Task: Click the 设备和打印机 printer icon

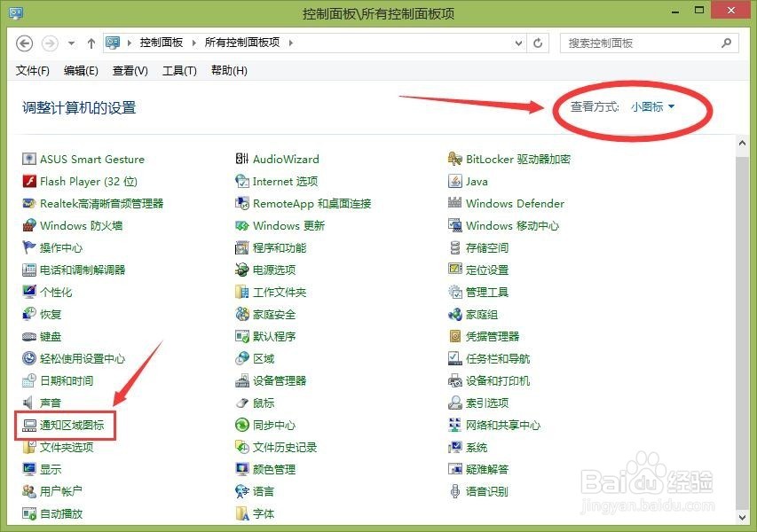Action: pyautogui.click(x=454, y=380)
